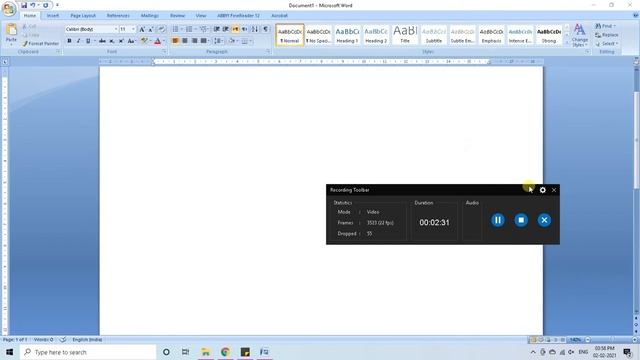Switch to the Insert tab
Viewport: 640px width, 360px height.
pos(53,16)
